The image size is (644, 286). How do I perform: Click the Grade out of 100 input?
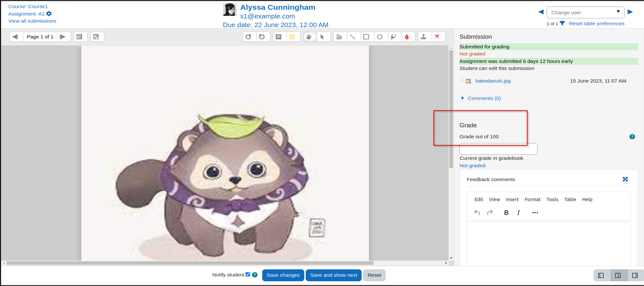coord(498,149)
